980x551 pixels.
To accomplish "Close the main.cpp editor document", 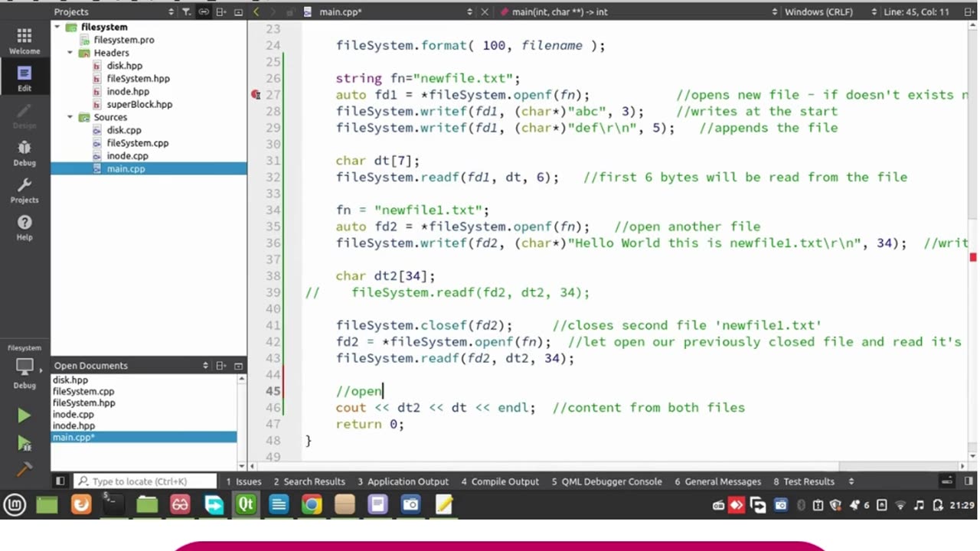I will coord(485,11).
